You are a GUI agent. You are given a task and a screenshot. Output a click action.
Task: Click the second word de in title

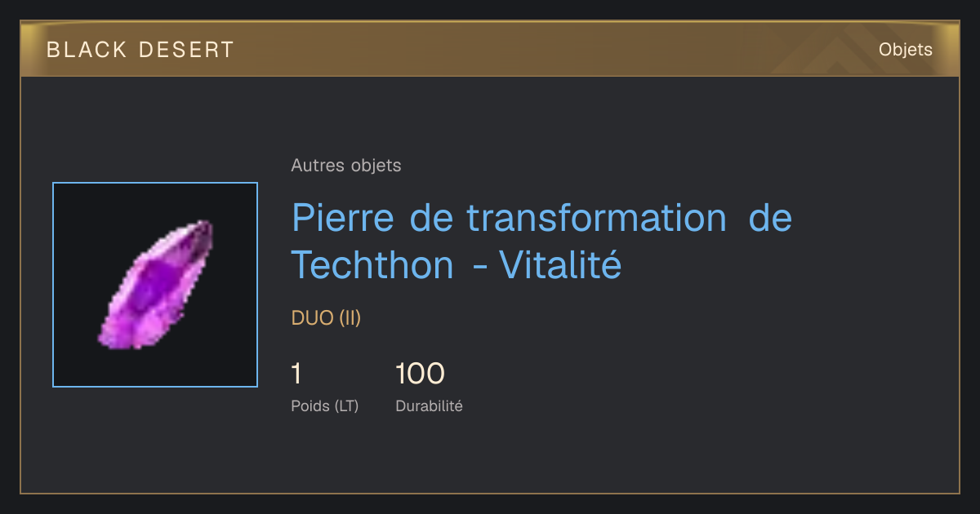click(x=771, y=219)
